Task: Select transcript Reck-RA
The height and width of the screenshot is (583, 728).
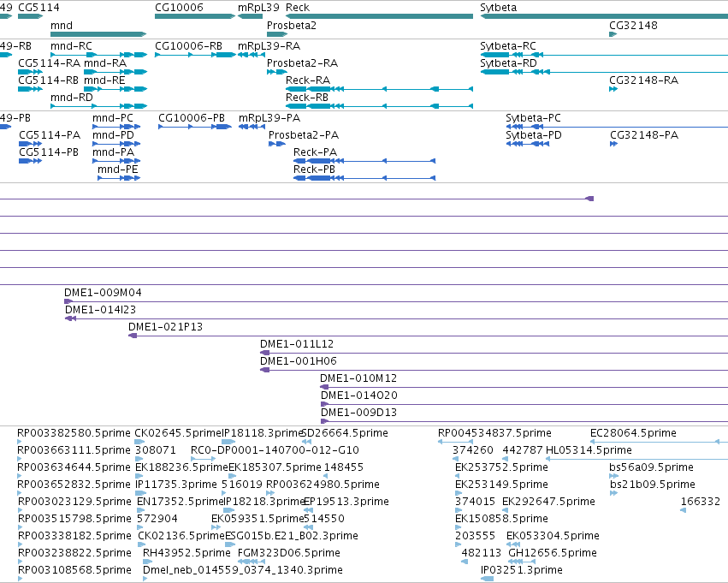Action: [308, 80]
